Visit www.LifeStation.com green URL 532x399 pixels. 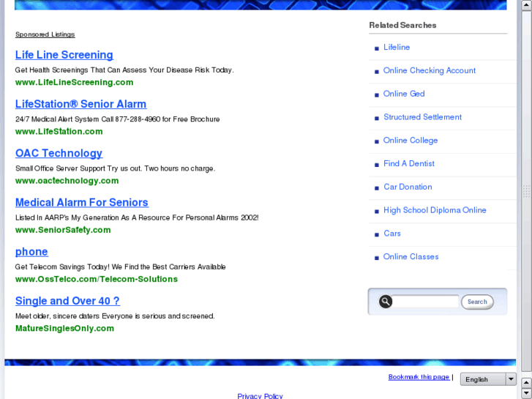(x=59, y=132)
